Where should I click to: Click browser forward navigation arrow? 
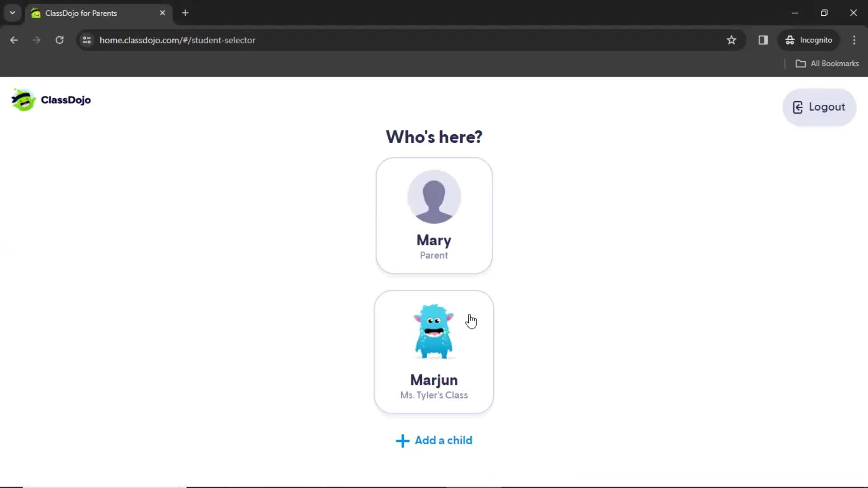pos(36,40)
